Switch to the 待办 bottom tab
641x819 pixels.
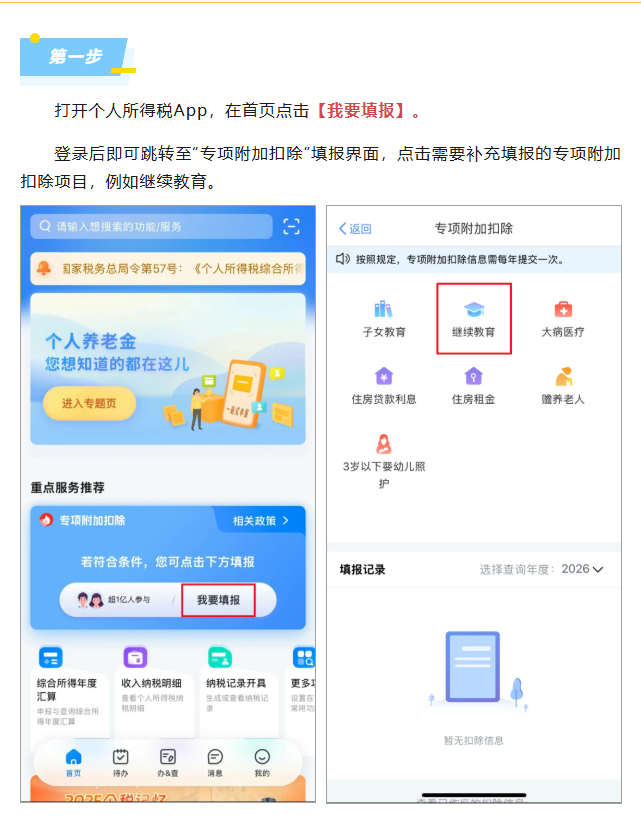pos(121,763)
